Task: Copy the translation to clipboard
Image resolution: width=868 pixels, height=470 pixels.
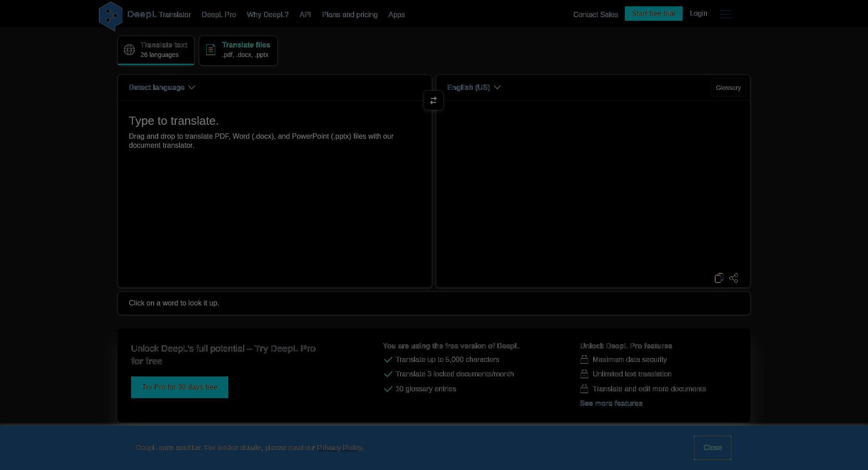Action: (x=719, y=278)
